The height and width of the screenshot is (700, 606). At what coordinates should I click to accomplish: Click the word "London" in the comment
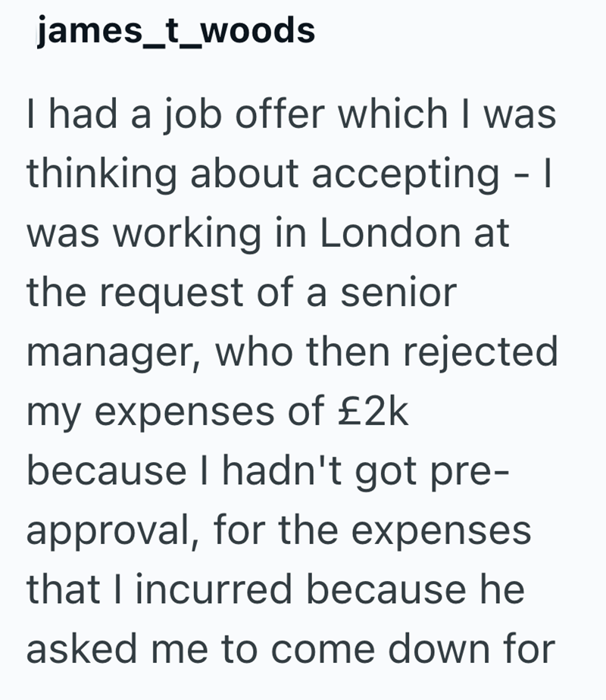coord(389,233)
